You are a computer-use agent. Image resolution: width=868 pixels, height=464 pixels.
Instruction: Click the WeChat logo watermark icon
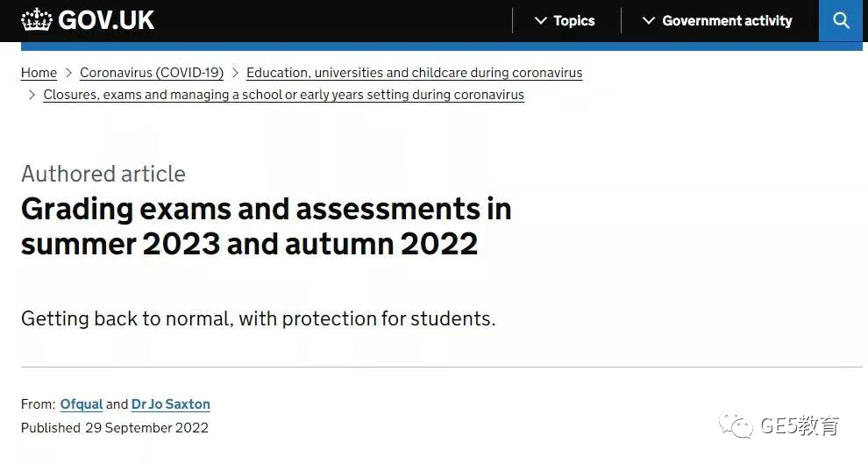(x=736, y=425)
